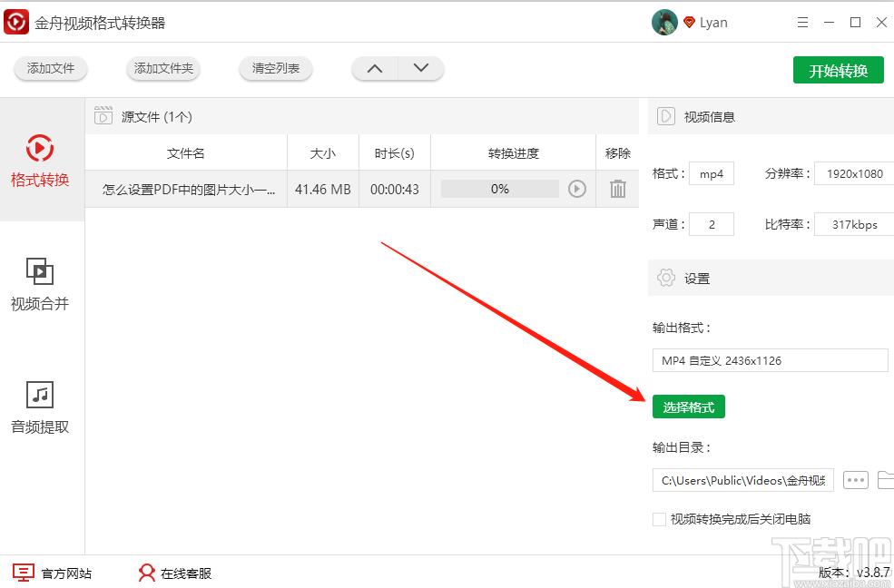Screen dimensions: 894x588
Task: Click the 源文件 clapperboard icon
Action: pos(103,115)
